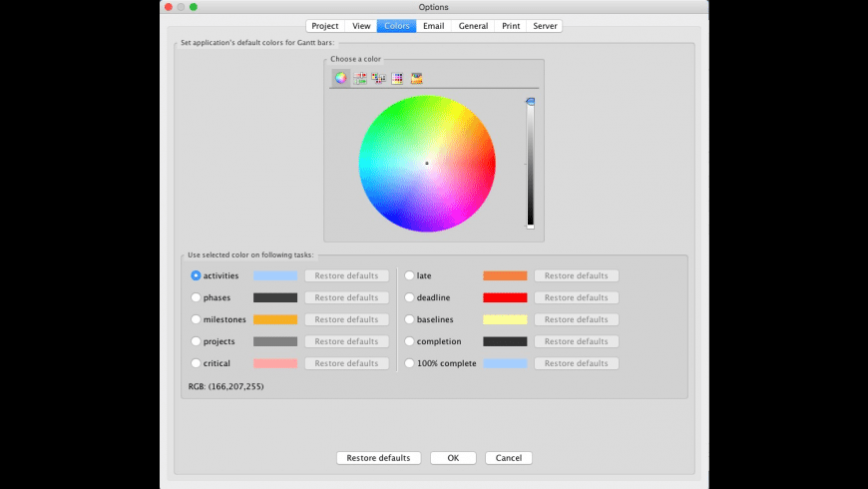868x489 pixels.
Task: Click the pink critical swatch
Action: (x=275, y=363)
